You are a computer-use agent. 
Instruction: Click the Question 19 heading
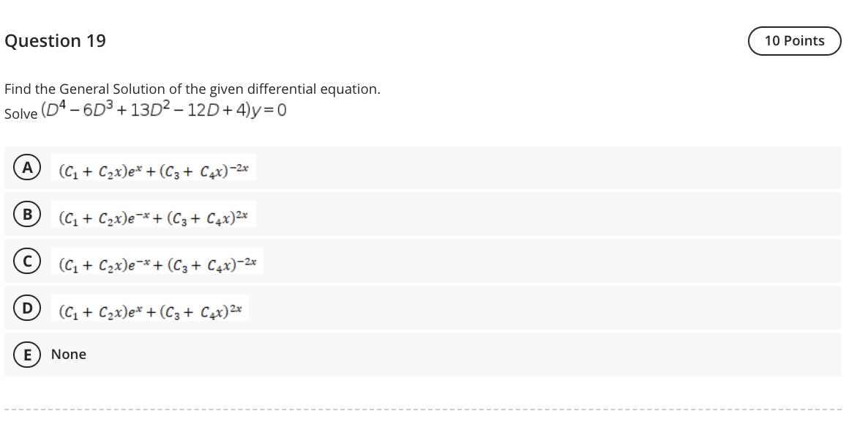coord(56,41)
